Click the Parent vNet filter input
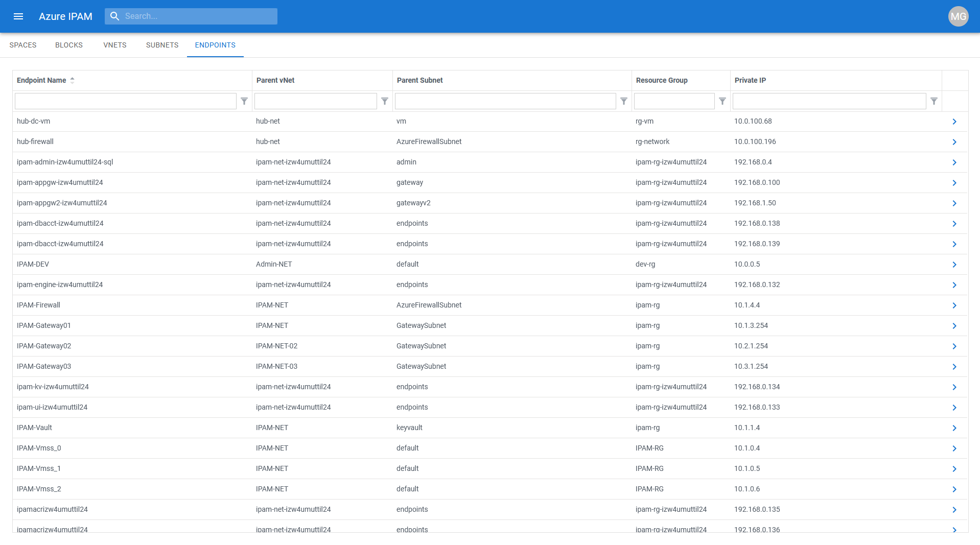This screenshot has height=545, width=980. tap(316, 101)
